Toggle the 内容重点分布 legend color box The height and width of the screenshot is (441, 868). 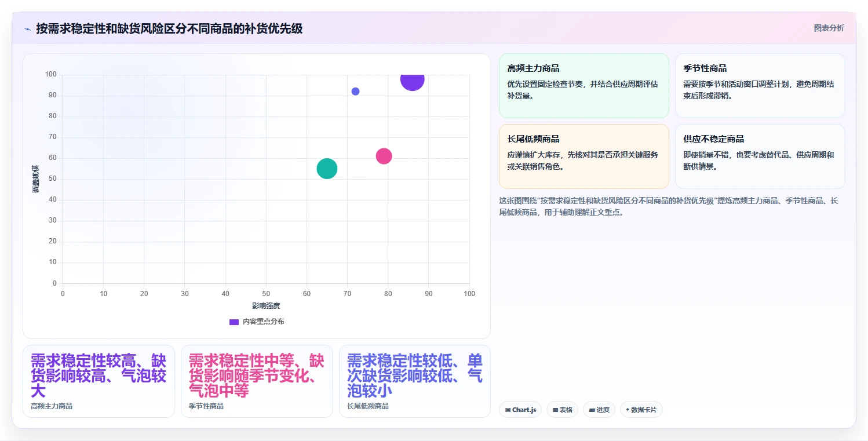tap(234, 322)
